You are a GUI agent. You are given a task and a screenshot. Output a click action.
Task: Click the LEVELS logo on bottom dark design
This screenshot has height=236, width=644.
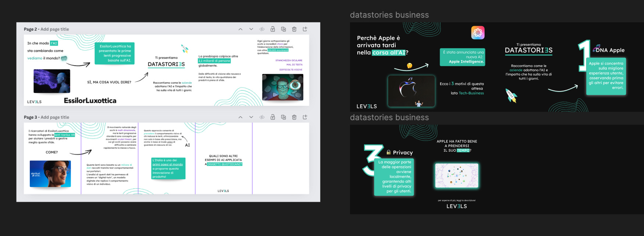(x=457, y=206)
